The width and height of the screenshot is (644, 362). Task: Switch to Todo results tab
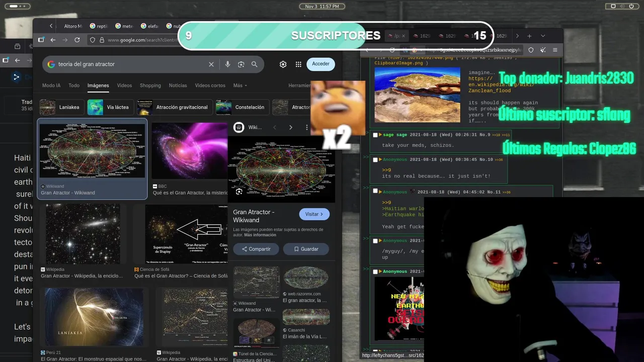coord(74,85)
